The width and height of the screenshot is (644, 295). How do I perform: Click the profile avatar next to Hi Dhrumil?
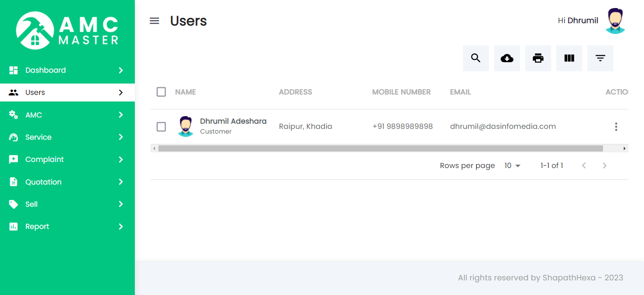tap(615, 21)
